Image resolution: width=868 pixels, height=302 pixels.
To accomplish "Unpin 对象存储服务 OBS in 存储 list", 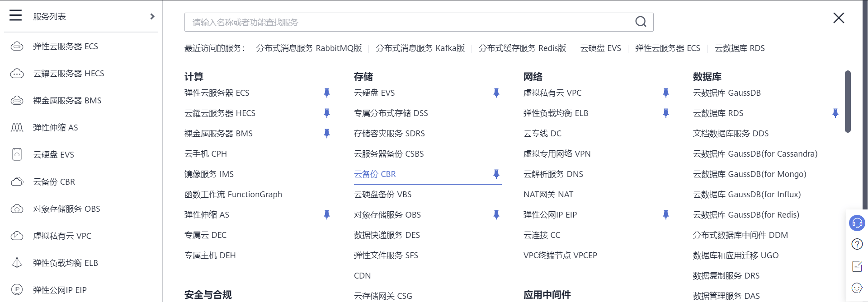I will [x=496, y=214].
